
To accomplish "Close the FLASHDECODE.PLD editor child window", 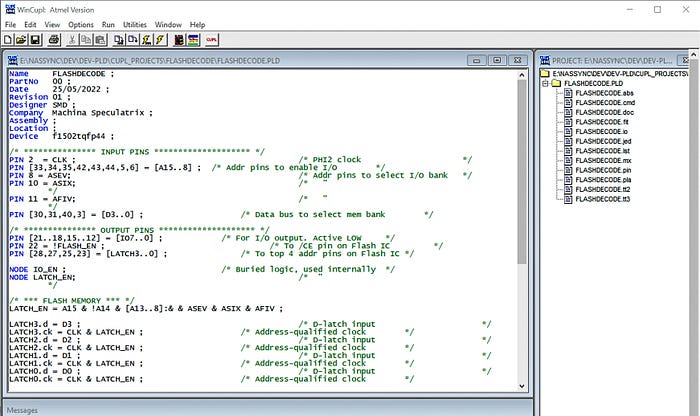I will (x=517, y=60).
